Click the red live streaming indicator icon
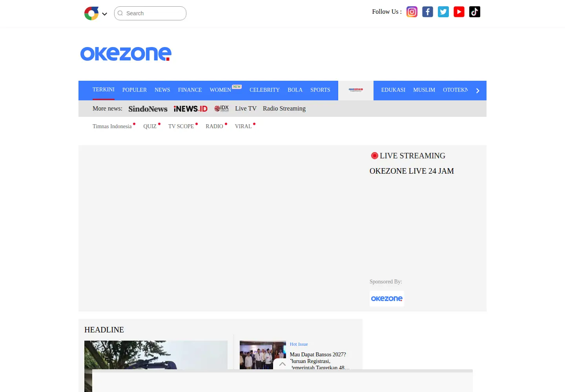 point(375,156)
